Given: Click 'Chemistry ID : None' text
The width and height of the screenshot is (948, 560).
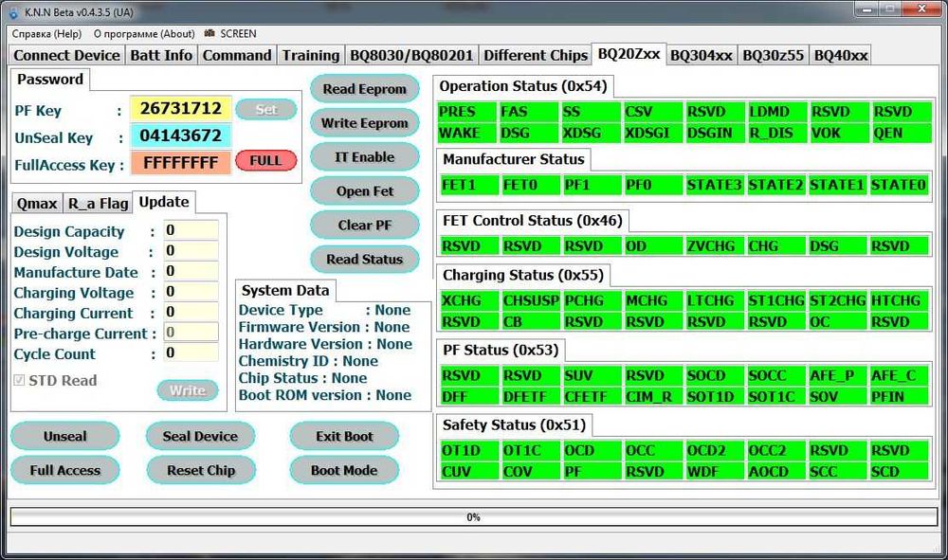Looking at the screenshot, I should point(308,361).
